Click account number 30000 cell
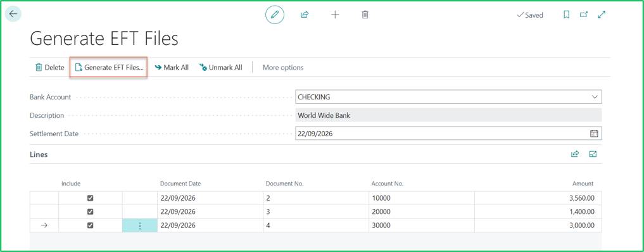Viewport: 644px width, 252px height. (422, 225)
